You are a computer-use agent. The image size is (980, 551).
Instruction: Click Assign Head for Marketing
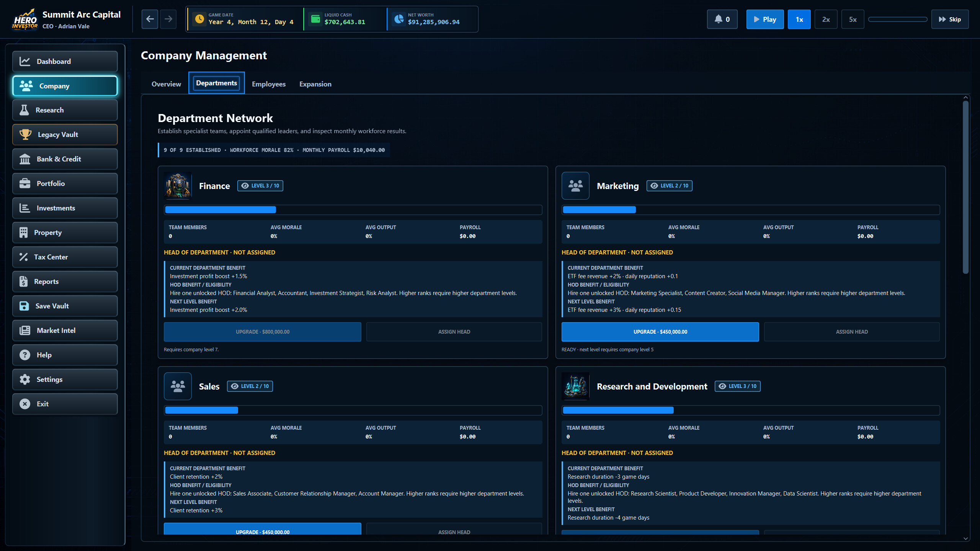(852, 332)
